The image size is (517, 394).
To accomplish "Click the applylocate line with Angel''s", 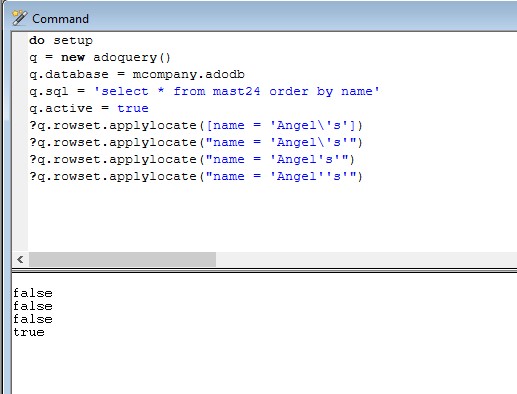I will [x=196, y=176].
